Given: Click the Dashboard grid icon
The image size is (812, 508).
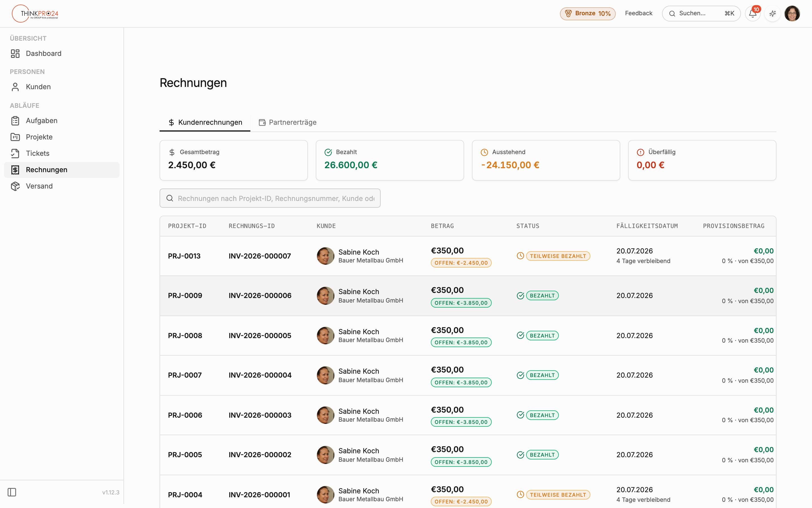Looking at the screenshot, I should click(15, 53).
